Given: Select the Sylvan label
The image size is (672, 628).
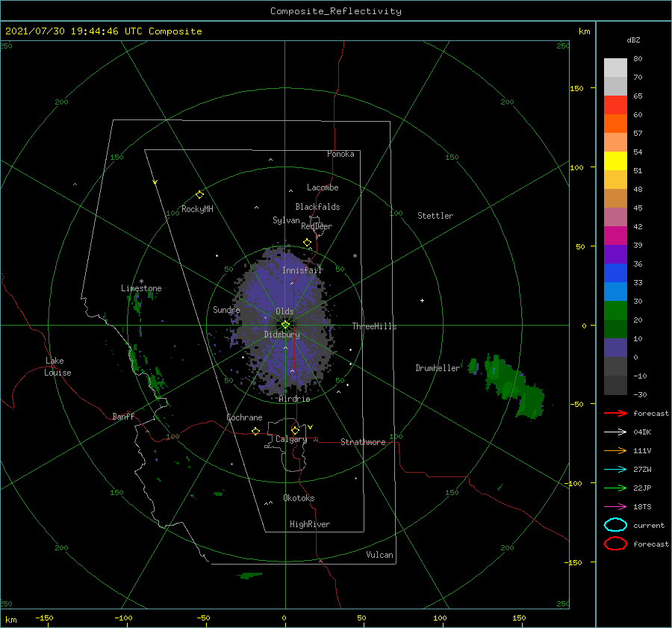Looking at the screenshot, I should click(x=286, y=220).
